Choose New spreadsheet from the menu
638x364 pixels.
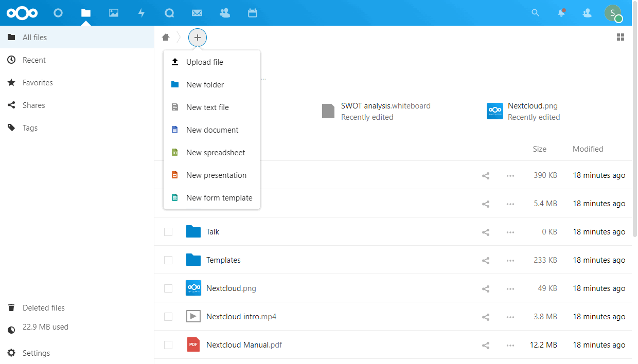coord(215,153)
